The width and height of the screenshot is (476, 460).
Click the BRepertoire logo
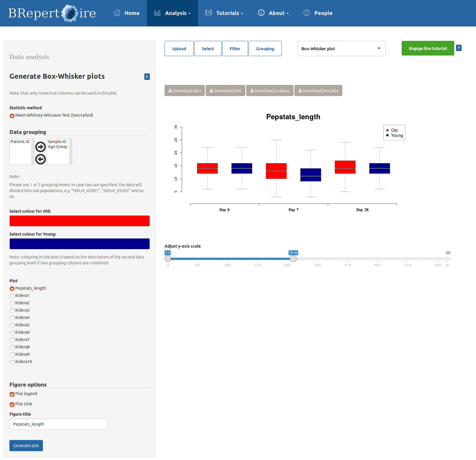click(x=52, y=13)
